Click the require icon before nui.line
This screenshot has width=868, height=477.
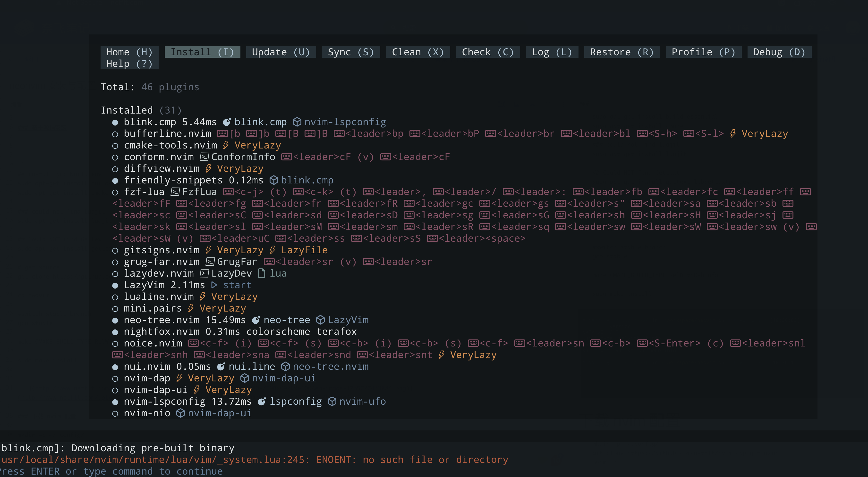[x=221, y=367]
